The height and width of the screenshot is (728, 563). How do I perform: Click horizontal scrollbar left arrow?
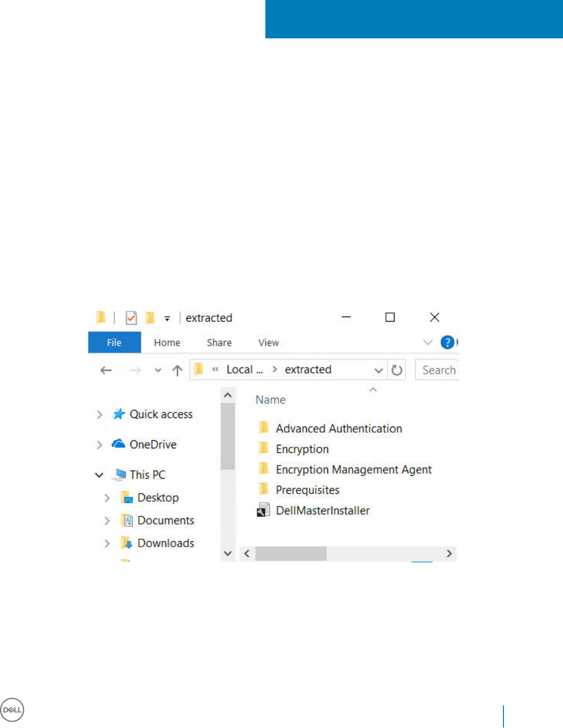[x=247, y=553]
